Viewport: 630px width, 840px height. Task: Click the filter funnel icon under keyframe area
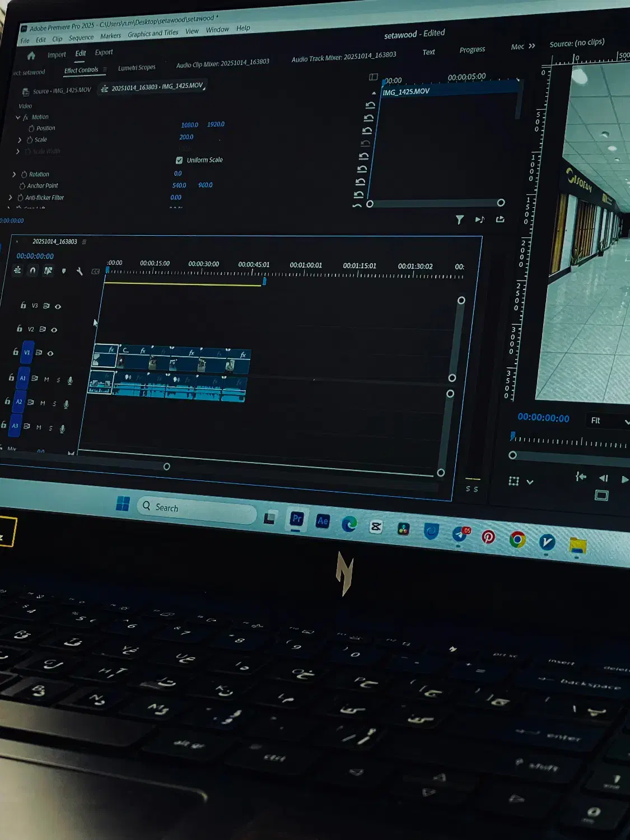(x=460, y=220)
